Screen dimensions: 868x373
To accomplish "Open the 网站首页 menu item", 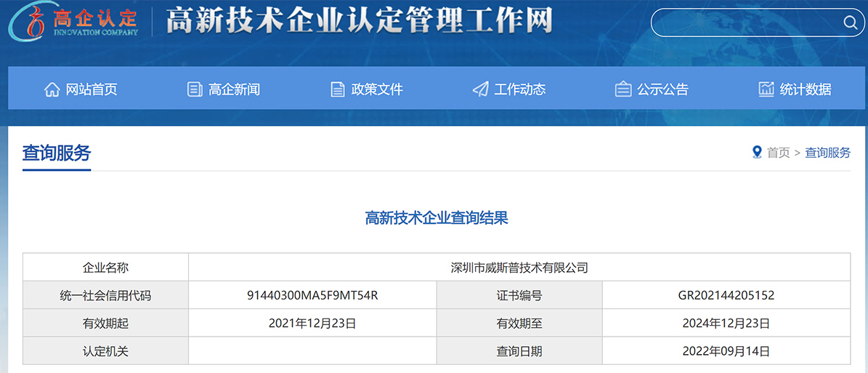I will point(81,89).
